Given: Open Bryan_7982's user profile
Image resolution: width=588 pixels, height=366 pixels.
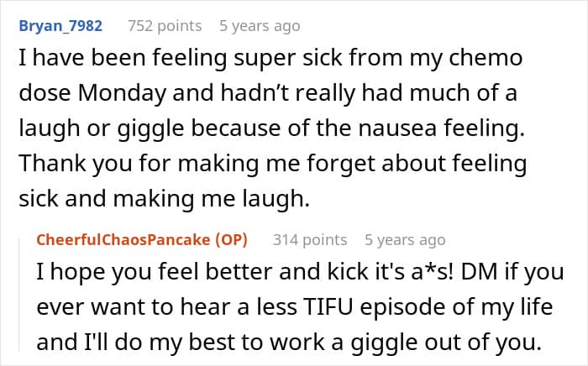Looking at the screenshot, I should (x=60, y=26).
